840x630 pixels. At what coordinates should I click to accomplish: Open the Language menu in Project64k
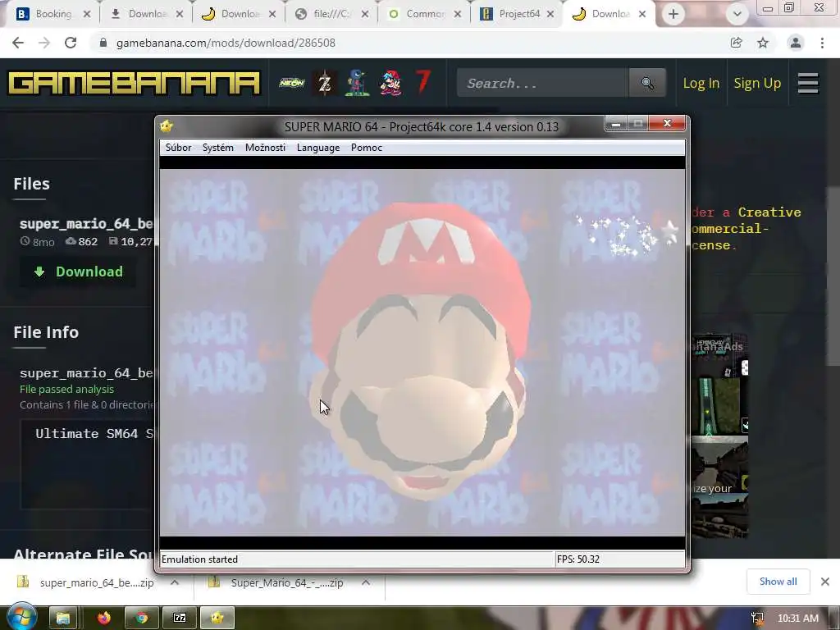tap(318, 148)
